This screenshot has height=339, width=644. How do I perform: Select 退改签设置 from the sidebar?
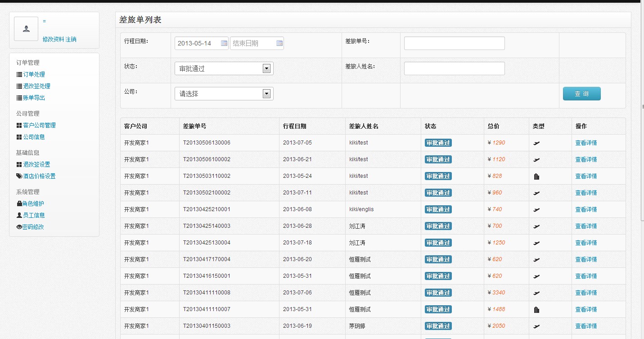pos(36,165)
